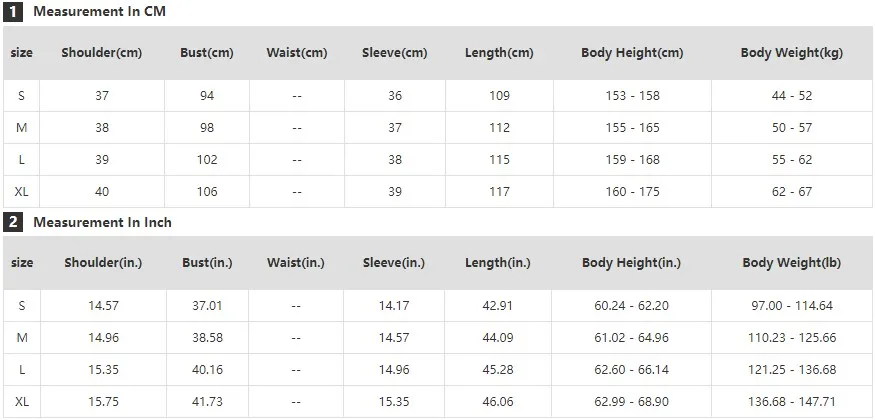Click the 14.57 shoulder inch cell for S

[x=103, y=306]
